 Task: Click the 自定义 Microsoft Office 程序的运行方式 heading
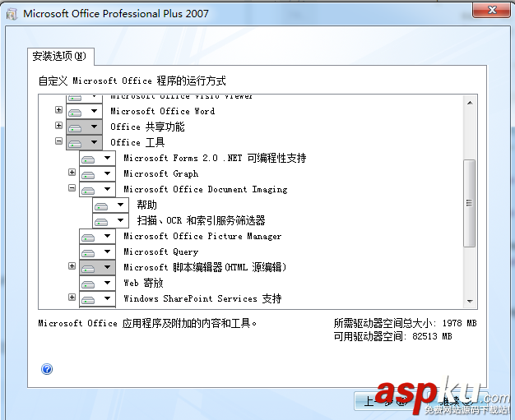pos(132,81)
